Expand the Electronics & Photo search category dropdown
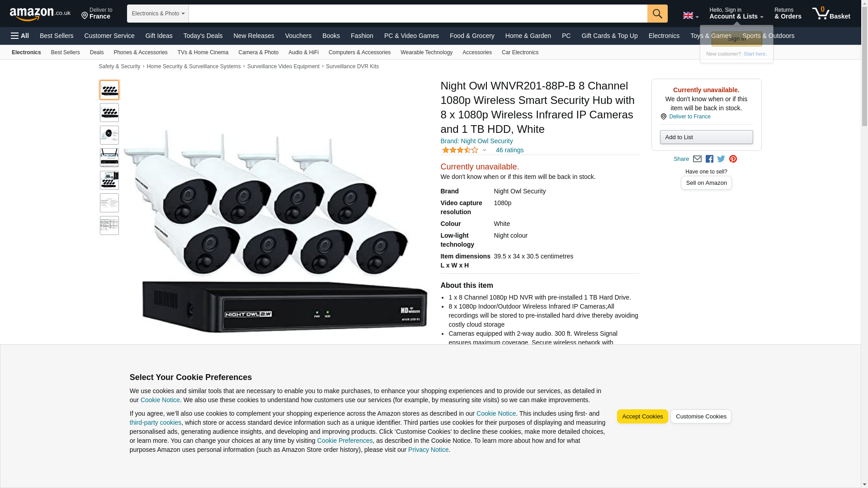 (158, 14)
